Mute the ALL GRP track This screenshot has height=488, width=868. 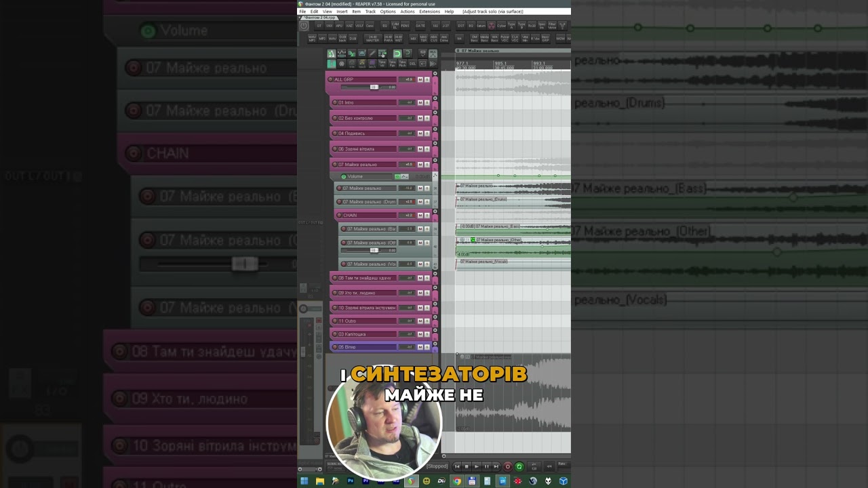point(420,79)
